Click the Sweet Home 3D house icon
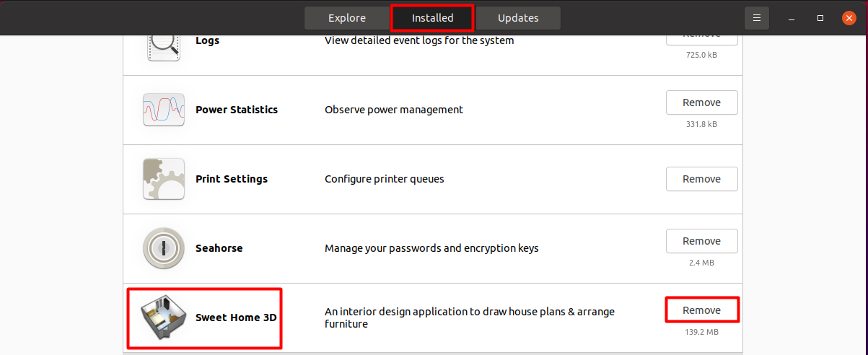The width and height of the screenshot is (868, 355). pos(164,317)
